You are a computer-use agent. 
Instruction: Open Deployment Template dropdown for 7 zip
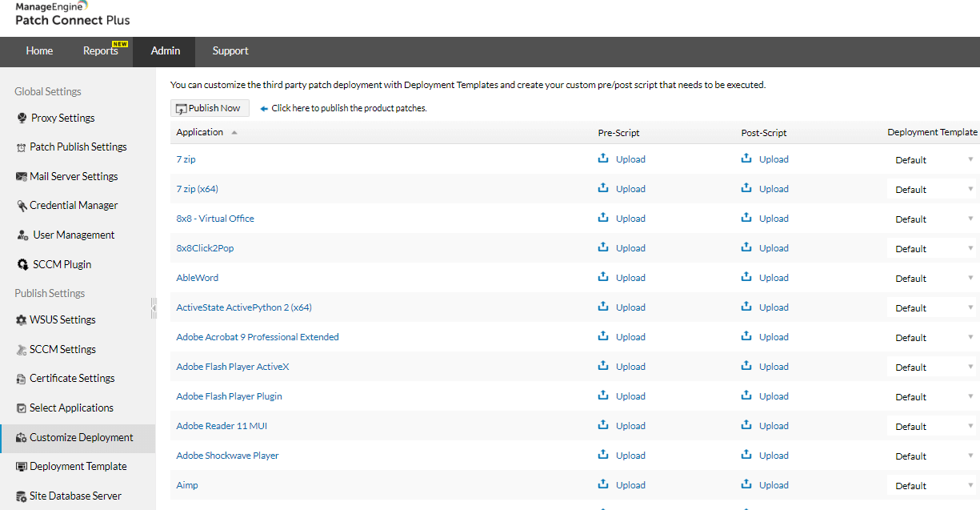(933, 160)
